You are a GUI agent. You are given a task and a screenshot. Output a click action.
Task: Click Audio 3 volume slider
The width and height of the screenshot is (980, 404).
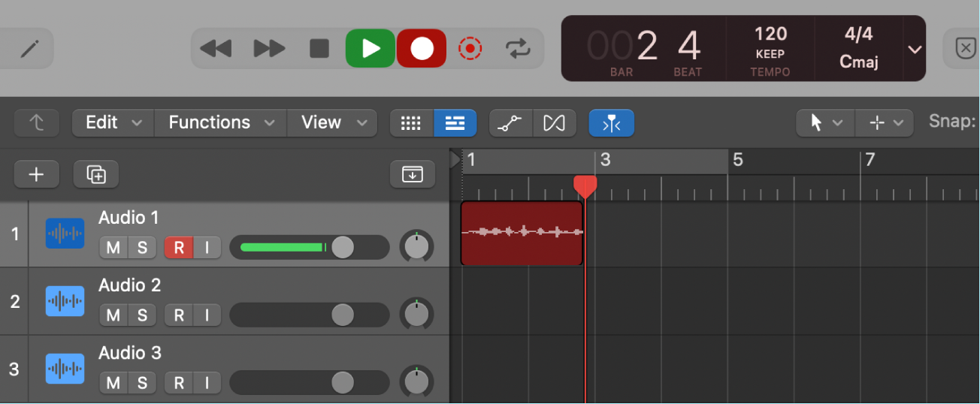click(x=310, y=382)
